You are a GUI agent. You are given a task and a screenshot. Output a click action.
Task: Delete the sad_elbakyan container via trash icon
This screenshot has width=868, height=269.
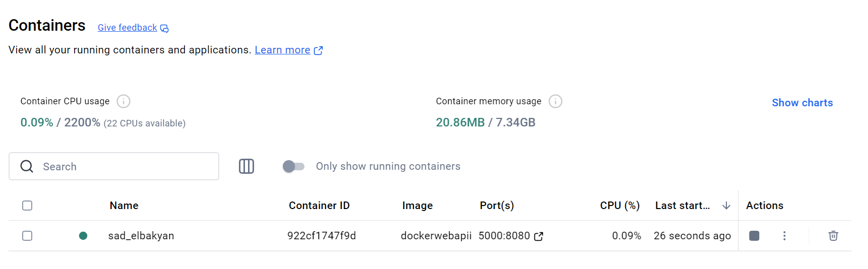[833, 236]
